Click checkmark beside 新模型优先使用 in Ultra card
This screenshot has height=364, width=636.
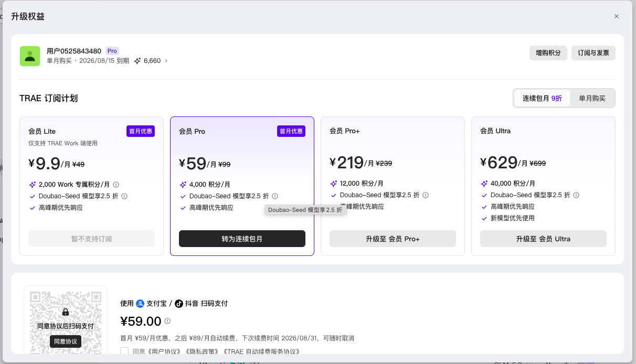[484, 218]
